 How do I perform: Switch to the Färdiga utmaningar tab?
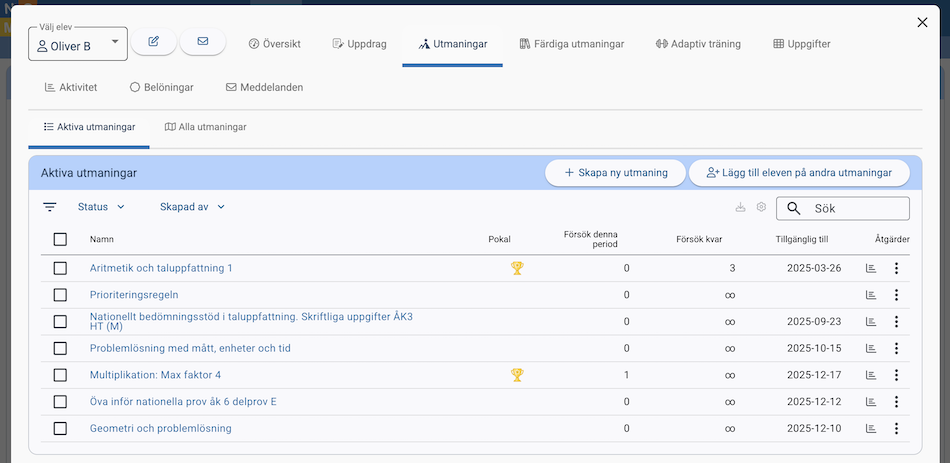[572, 44]
